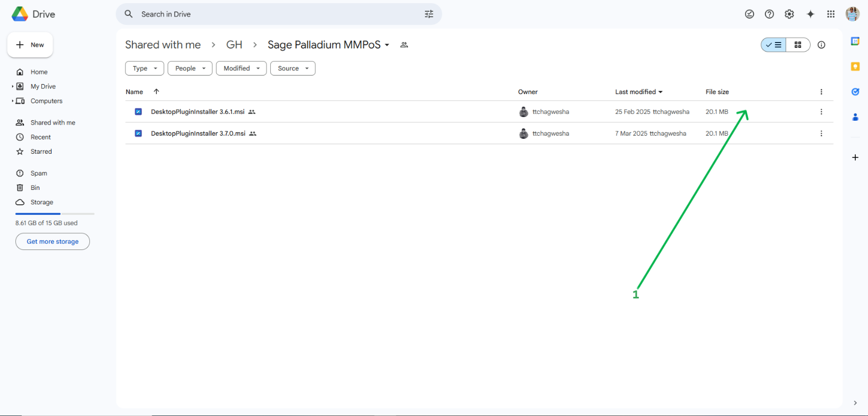
Task: Click the Search in Drive field
Action: click(x=279, y=14)
